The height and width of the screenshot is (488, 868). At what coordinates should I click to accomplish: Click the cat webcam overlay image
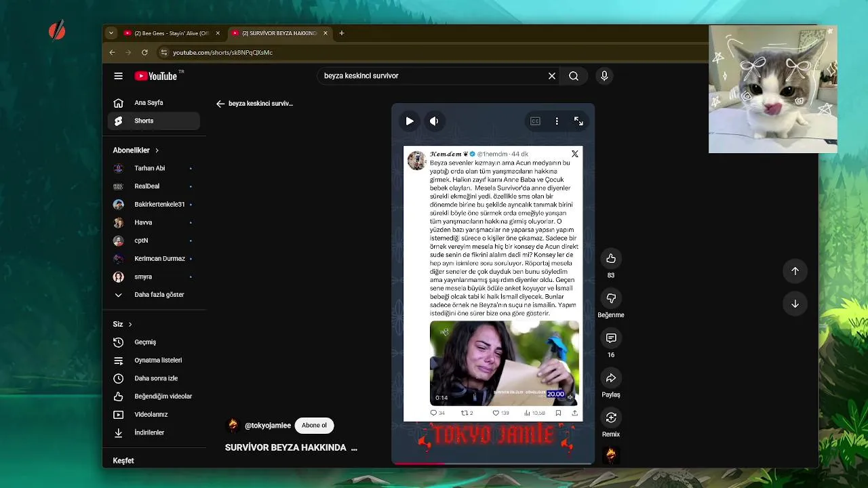[x=773, y=89]
